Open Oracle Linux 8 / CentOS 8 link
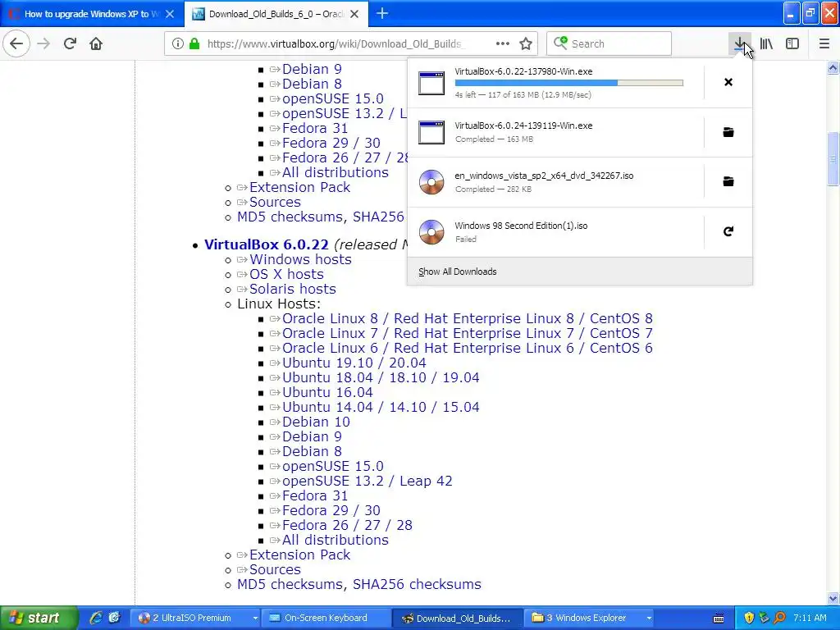Viewport: 840px width, 630px height. tap(467, 319)
